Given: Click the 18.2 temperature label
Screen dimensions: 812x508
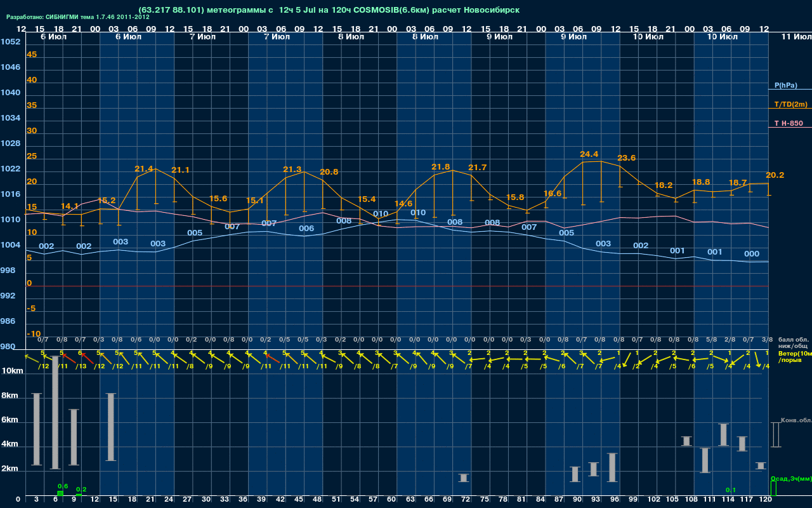Looking at the screenshot, I should point(664,185).
